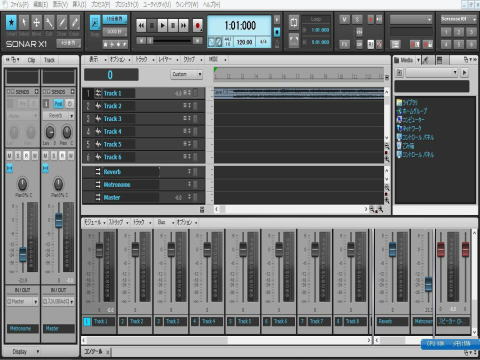Switch to the synth rack tab icon
Screen dimensions: 480x360
point(440,60)
